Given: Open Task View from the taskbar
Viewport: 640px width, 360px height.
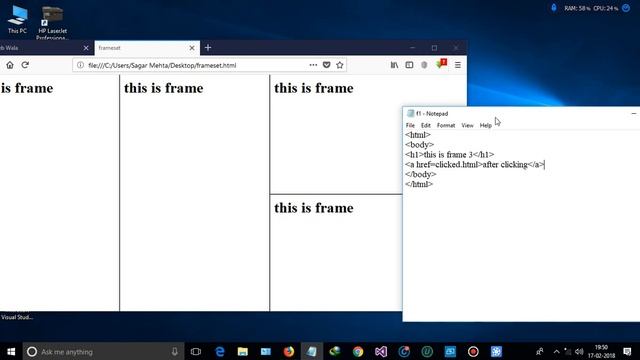Looking at the screenshot, I should [196, 351].
